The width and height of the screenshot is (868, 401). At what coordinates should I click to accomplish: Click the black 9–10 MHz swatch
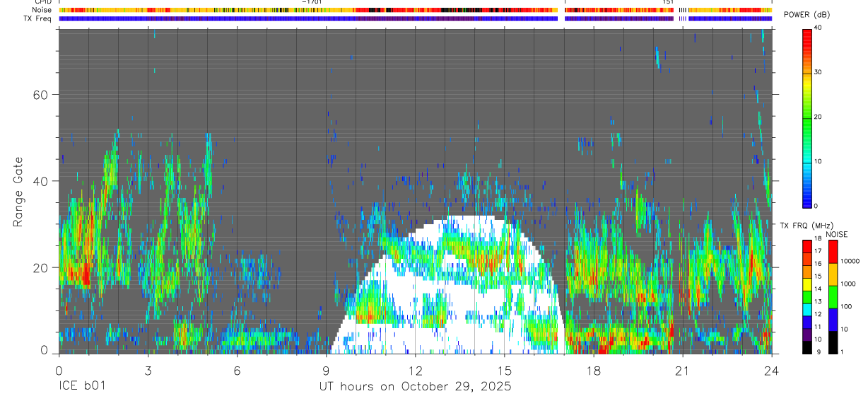(x=807, y=347)
